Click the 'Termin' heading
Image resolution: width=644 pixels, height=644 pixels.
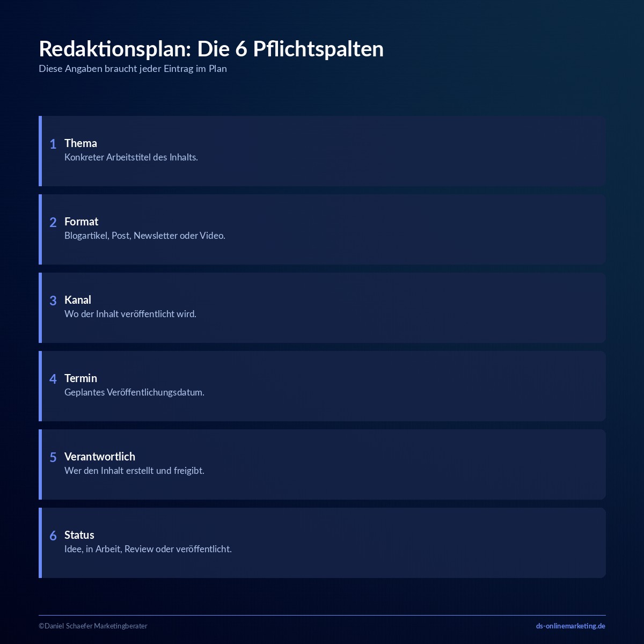[80, 378]
